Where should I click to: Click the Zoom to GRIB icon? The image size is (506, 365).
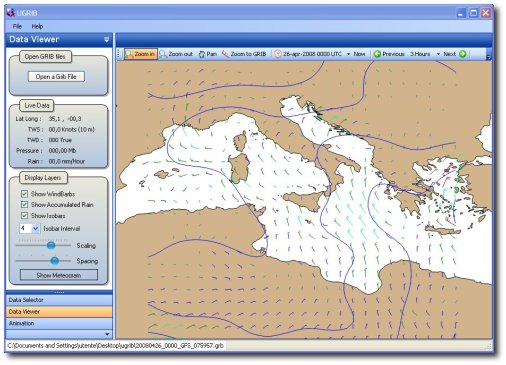[225, 54]
